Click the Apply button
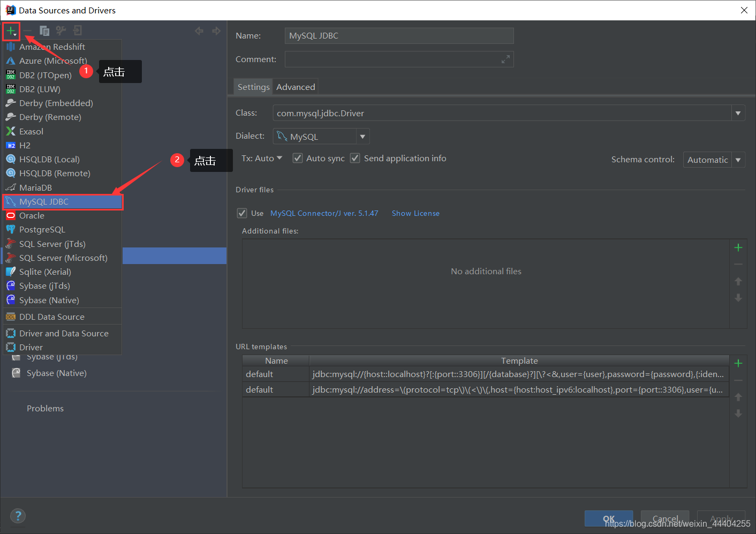Screen dimensions: 756x534 tap(721, 518)
